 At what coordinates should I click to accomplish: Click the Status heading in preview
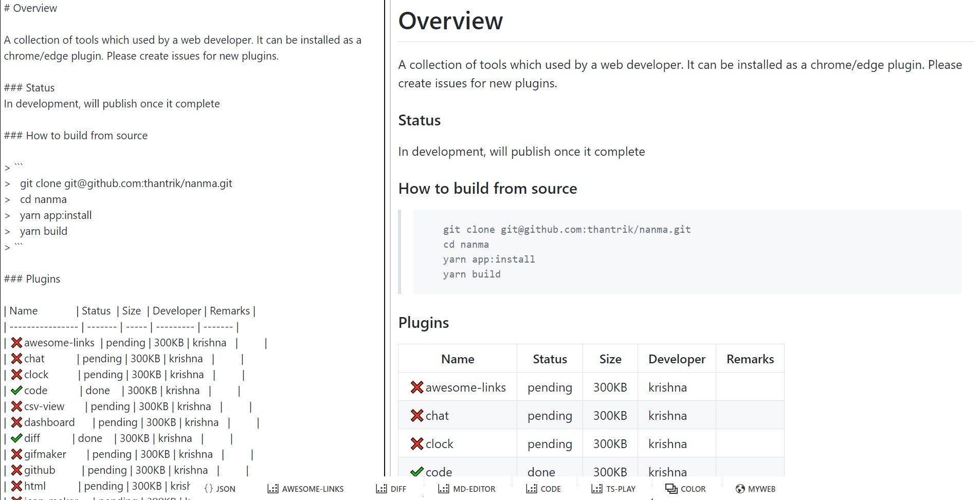pyautogui.click(x=420, y=120)
